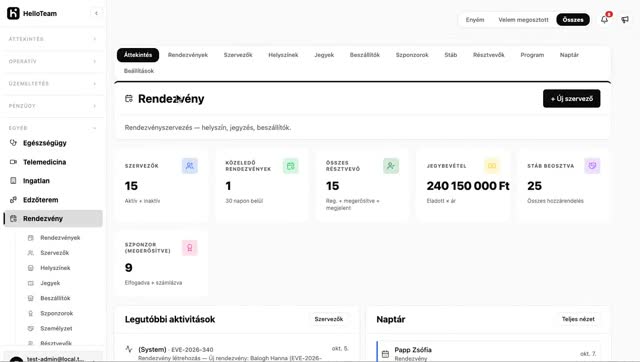Click the Szervezők card people icon
The image size is (640, 362).
[x=190, y=166]
